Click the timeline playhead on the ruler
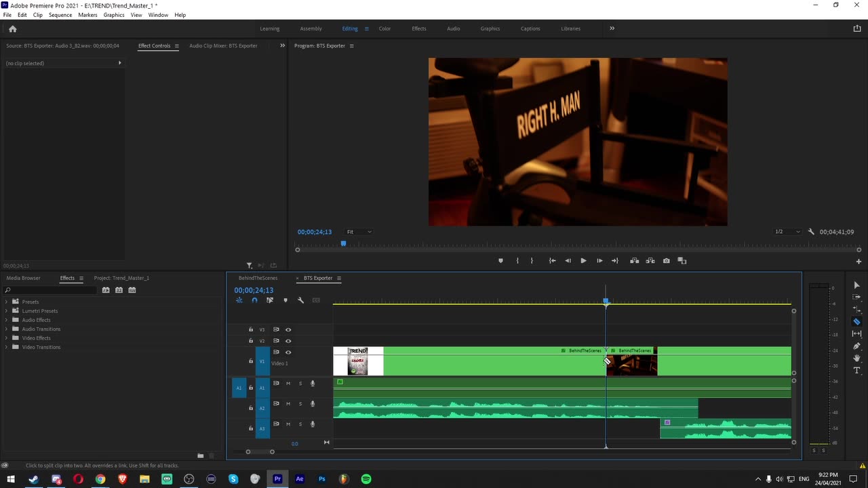This screenshot has width=868, height=488. tap(606, 301)
